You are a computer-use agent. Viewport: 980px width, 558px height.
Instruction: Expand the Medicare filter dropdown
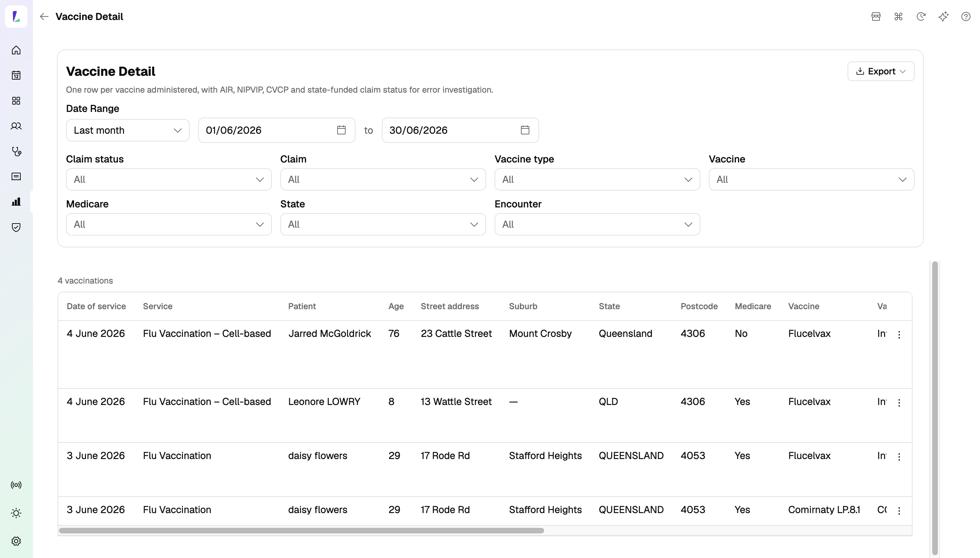[x=169, y=224]
